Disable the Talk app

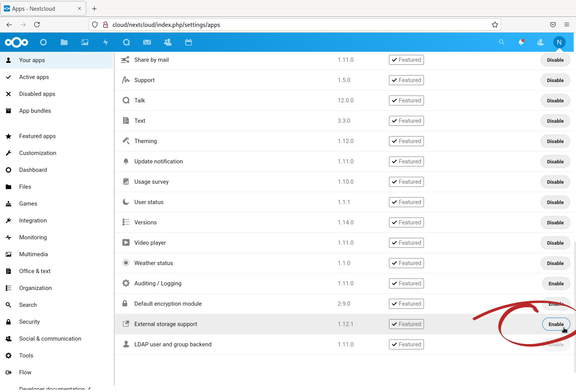pos(555,100)
